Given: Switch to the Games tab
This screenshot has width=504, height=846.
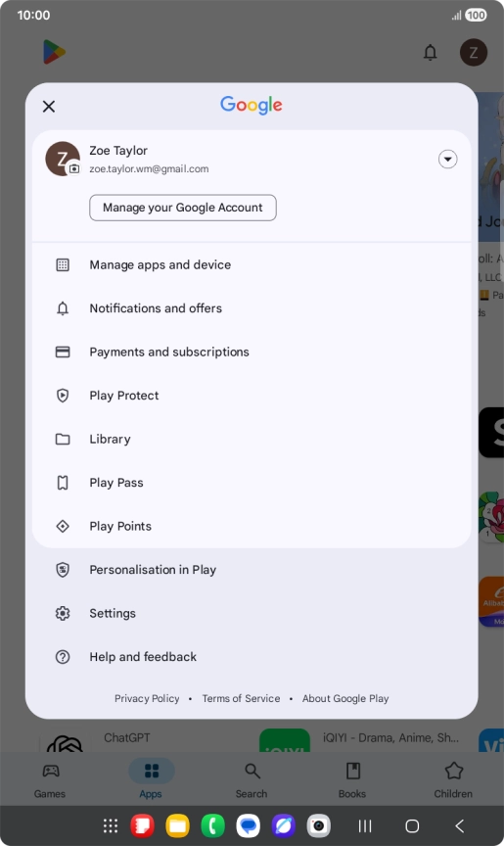Looking at the screenshot, I should 50,779.
